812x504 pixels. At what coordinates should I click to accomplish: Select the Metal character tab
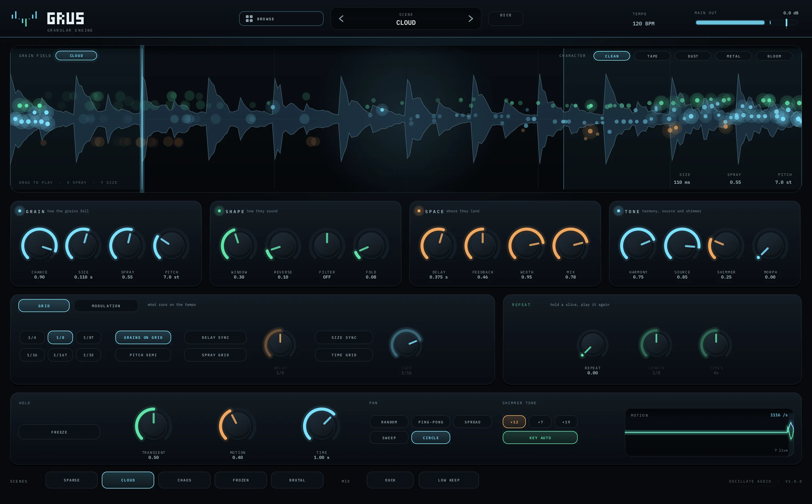pos(733,56)
